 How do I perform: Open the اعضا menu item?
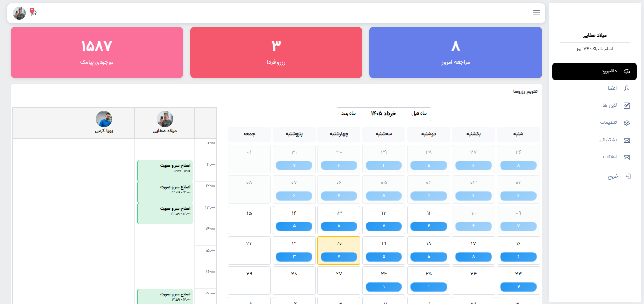[x=594, y=88]
